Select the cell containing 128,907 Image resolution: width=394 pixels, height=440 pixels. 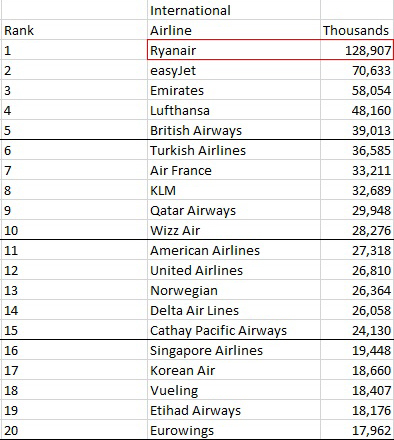357,50
